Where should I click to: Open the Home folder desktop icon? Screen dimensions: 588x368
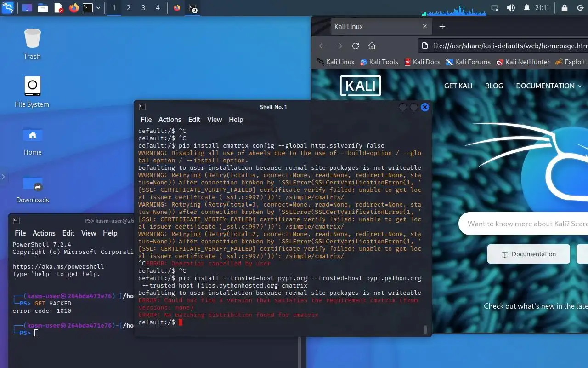click(x=32, y=140)
